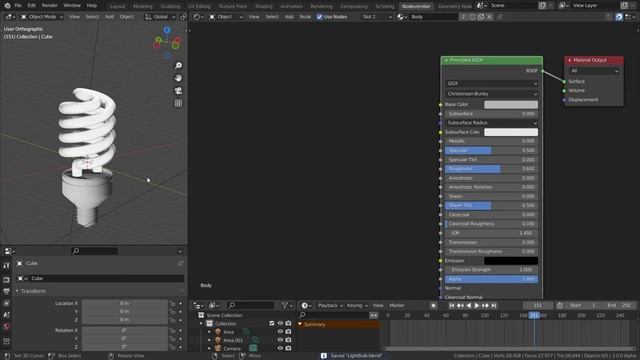
Task: Hide Collection using its eye icon
Action: 280,323
